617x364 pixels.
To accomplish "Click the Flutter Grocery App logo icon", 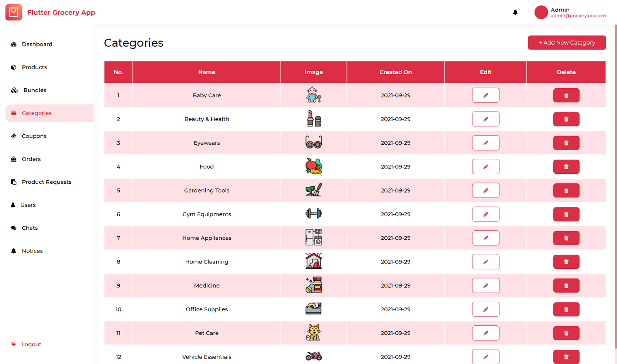I will coord(14,12).
